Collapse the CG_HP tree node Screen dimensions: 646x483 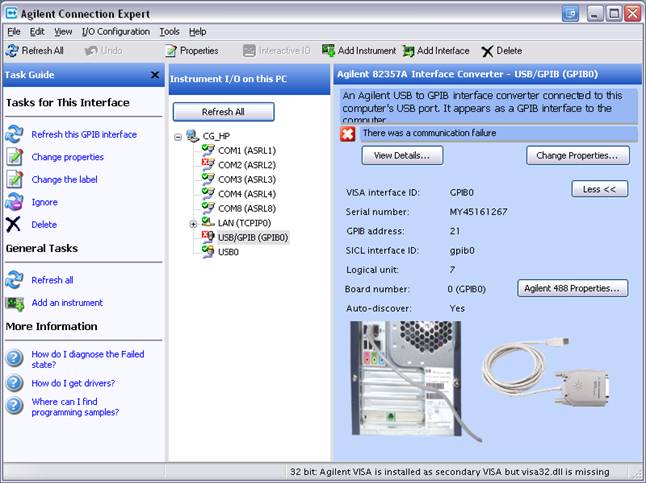(178, 136)
